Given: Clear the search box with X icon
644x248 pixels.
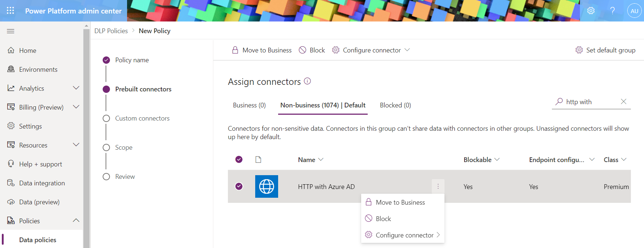Looking at the screenshot, I should click(624, 102).
